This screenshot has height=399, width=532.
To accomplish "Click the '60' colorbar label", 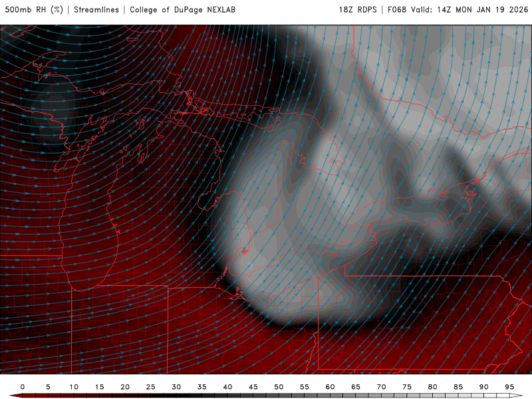I will click(x=330, y=387).
